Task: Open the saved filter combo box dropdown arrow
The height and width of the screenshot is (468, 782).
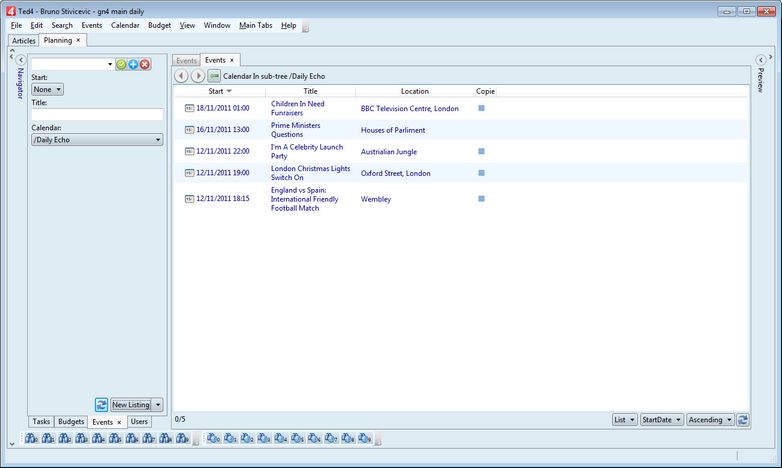Action: coord(110,64)
